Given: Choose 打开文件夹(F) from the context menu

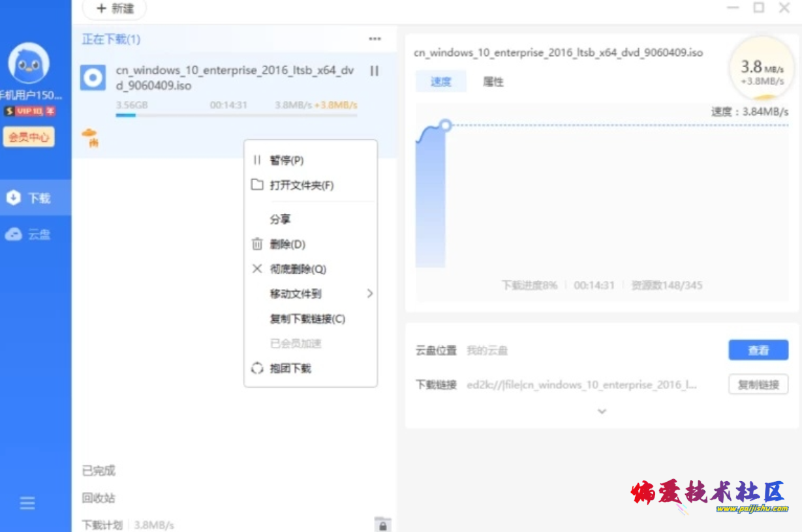Looking at the screenshot, I should [x=311, y=186].
